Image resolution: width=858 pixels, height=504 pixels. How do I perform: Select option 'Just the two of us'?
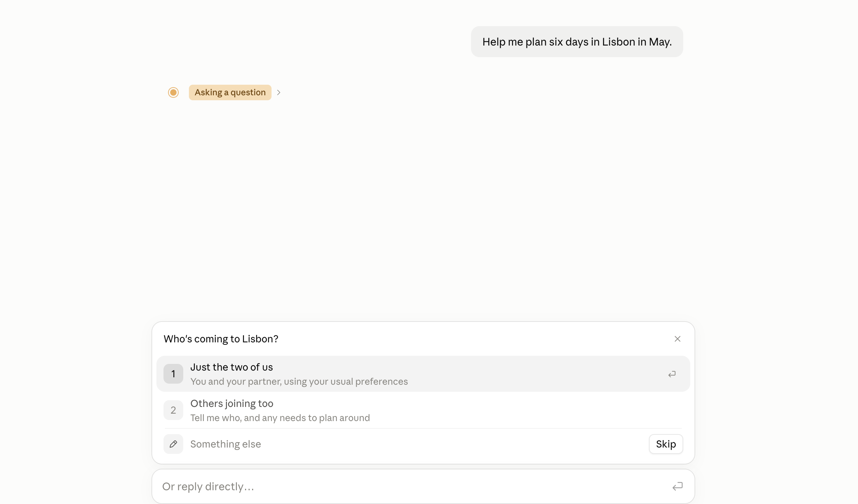point(423,374)
